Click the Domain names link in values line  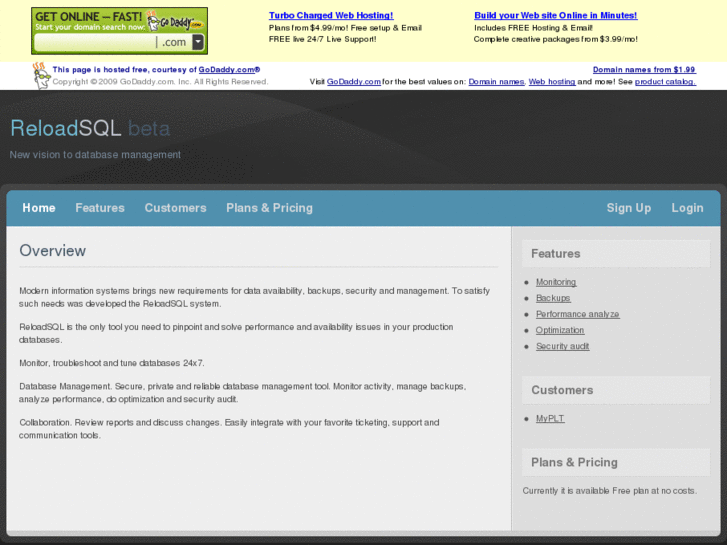pyautogui.click(x=496, y=82)
